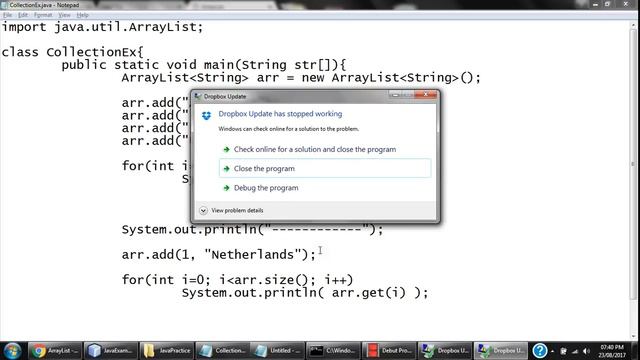Viewport: 640px width, 360px height.
Task: Switch to command prompt taskbar window
Action: [333, 351]
